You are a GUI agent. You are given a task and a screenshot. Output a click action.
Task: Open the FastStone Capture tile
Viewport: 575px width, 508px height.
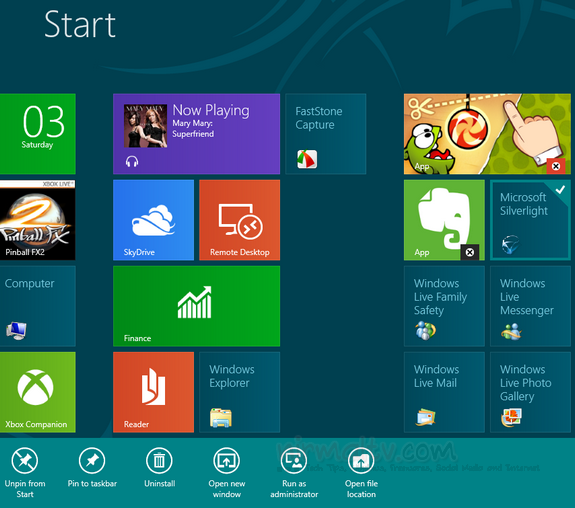(326, 134)
